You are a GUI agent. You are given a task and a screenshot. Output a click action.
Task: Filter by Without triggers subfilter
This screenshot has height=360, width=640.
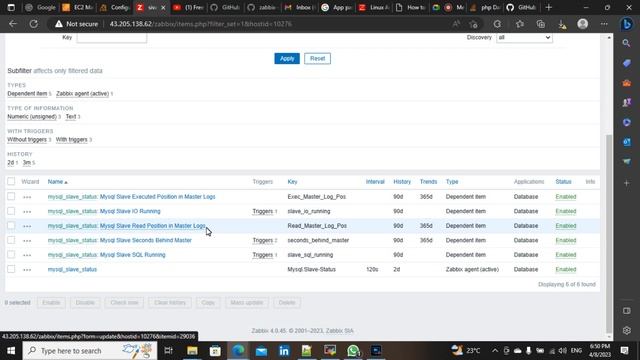[x=27, y=140]
